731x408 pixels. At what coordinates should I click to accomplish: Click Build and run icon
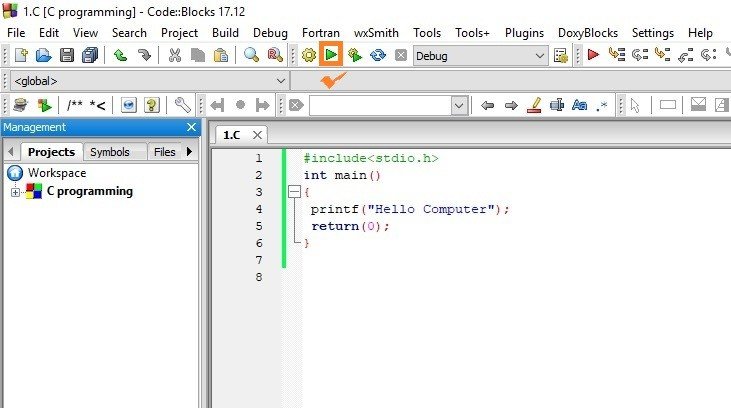pyautogui.click(x=355, y=55)
